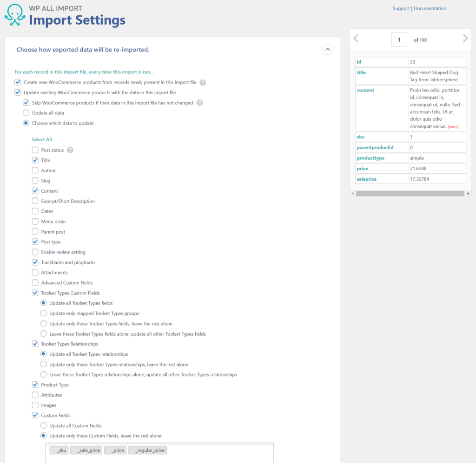Click left arrow of preview horizontal scrollbar

tap(353, 194)
